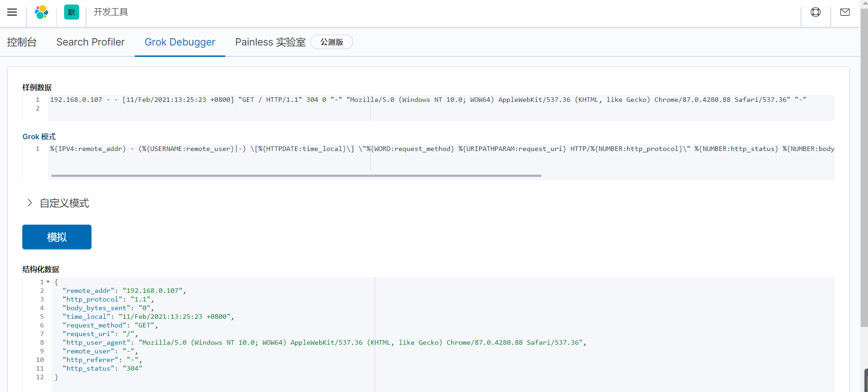The height and width of the screenshot is (392, 868).
Task: Click the page vertical scrollbar
Action: [x=864, y=168]
